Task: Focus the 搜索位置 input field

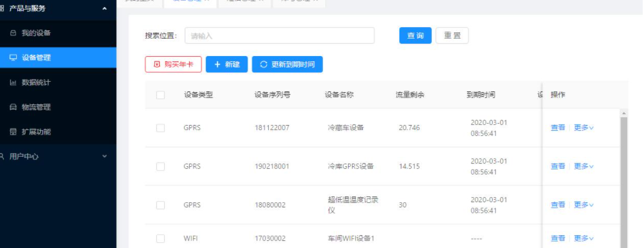Action: pyautogui.click(x=280, y=35)
